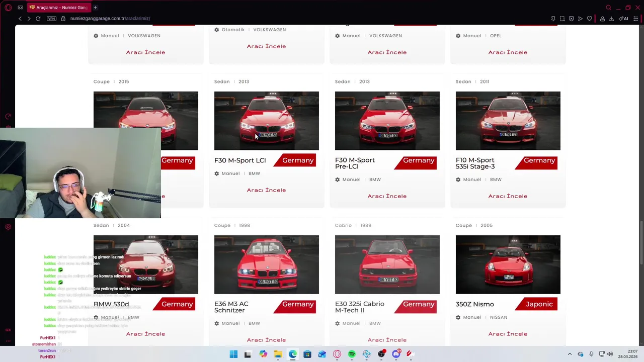
Task: View site security padlock info
Action: tap(63, 19)
